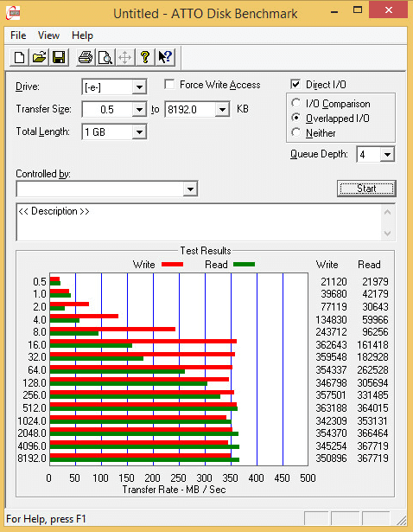Open About via yellow question mark icon
This screenshot has width=413, height=532.
[144, 57]
